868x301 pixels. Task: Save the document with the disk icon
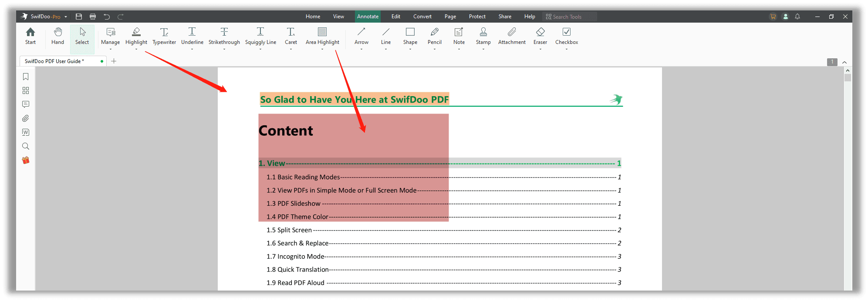[79, 17]
